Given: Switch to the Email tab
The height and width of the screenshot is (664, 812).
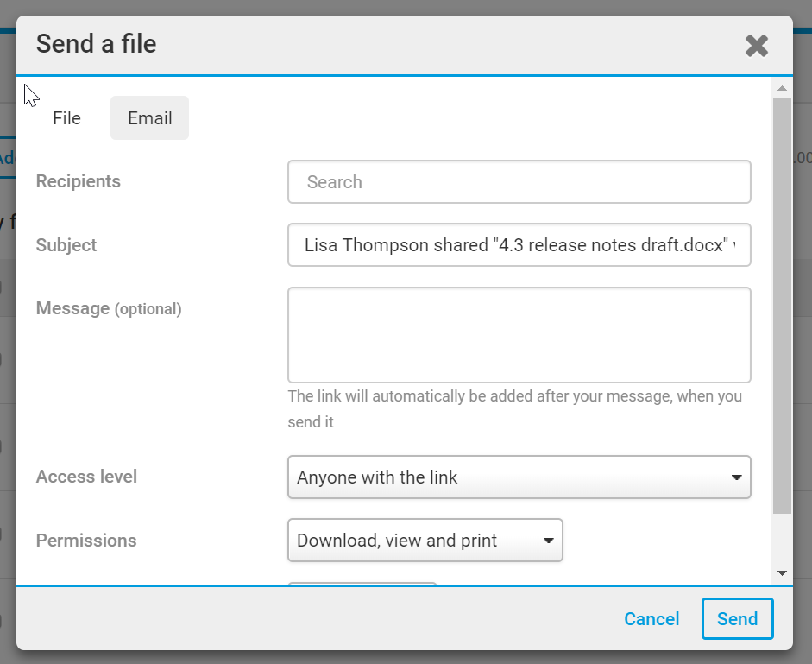Looking at the screenshot, I should click(x=150, y=118).
